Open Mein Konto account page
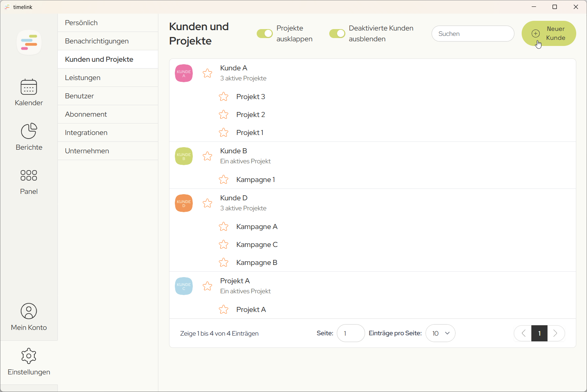The height and width of the screenshot is (392, 587). [x=29, y=317]
